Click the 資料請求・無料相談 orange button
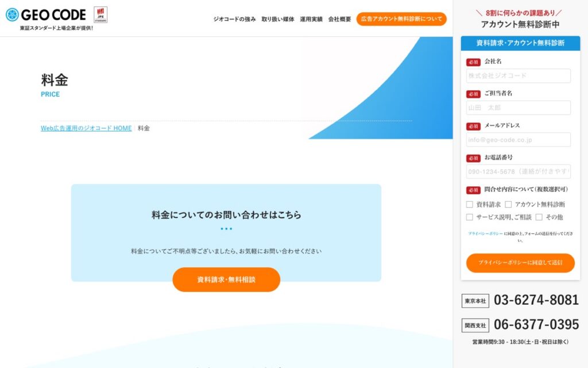588x368 pixels. point(226,279)
